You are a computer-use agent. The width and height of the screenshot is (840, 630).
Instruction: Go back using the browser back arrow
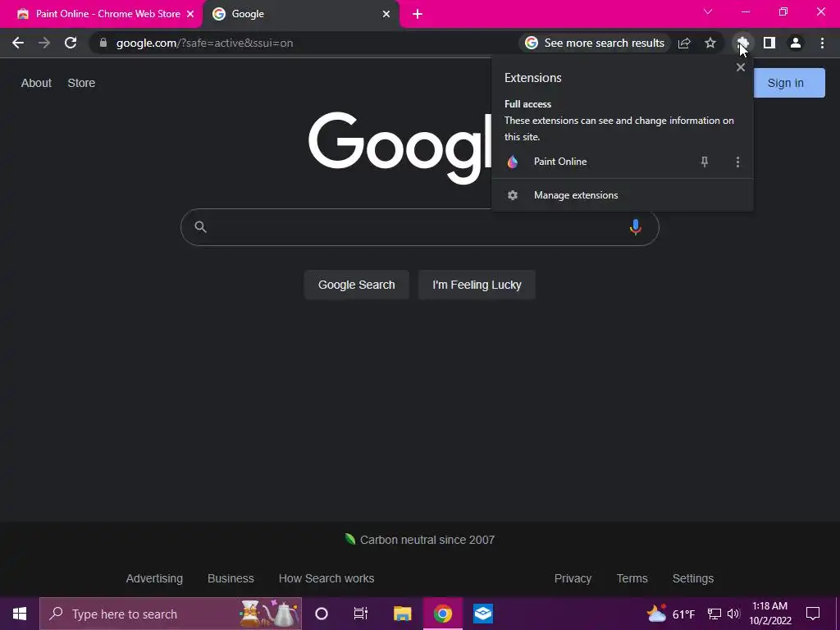[x=18, y=43]
